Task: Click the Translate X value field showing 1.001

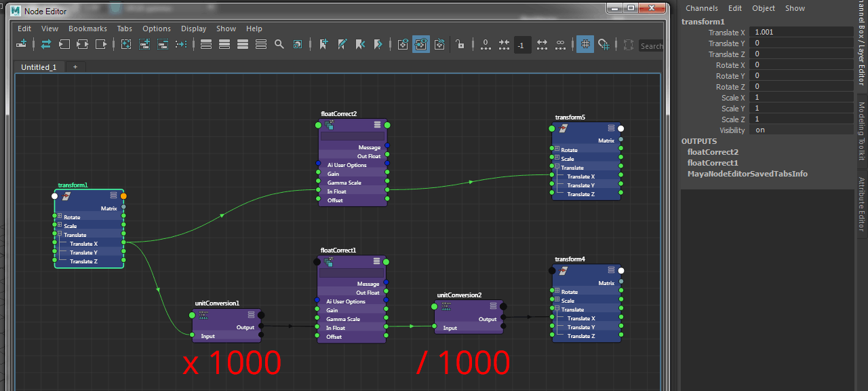Action: pos(800,33)
